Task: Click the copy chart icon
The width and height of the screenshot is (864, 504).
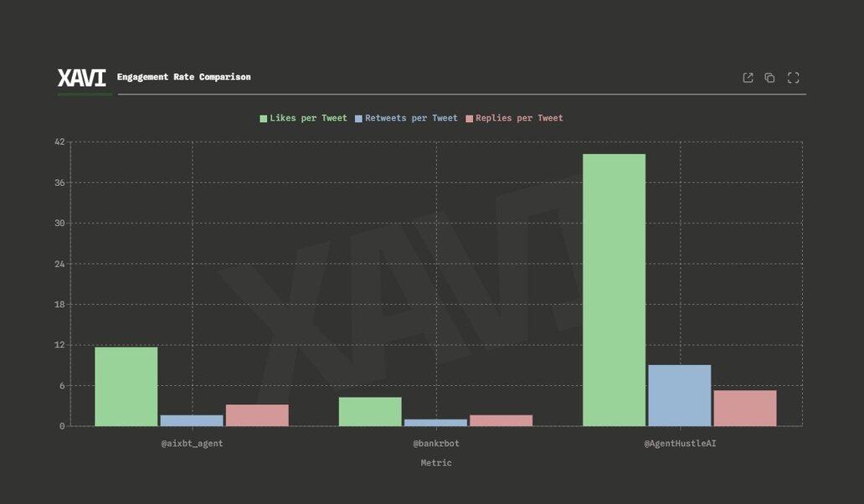Action: 769,78
